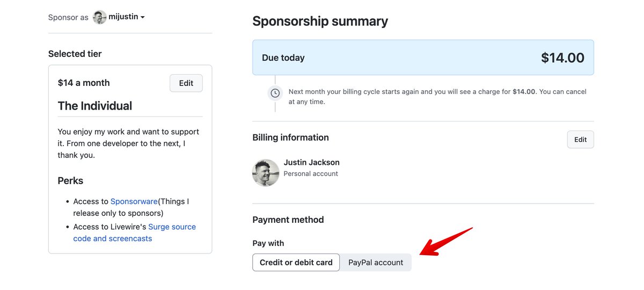Open the Sponsorware link
Screen dimensions: 644x290
click(134, 201)
